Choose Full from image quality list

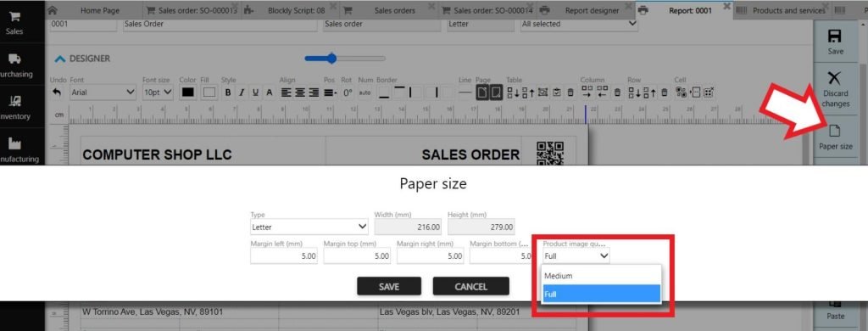pyautogui.click(x=602, y=294)
